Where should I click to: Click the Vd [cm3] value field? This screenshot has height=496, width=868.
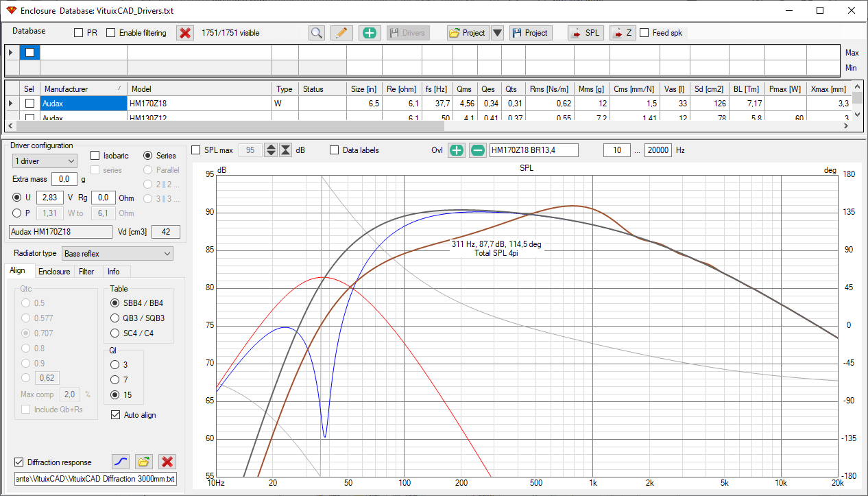coord(166,232)
